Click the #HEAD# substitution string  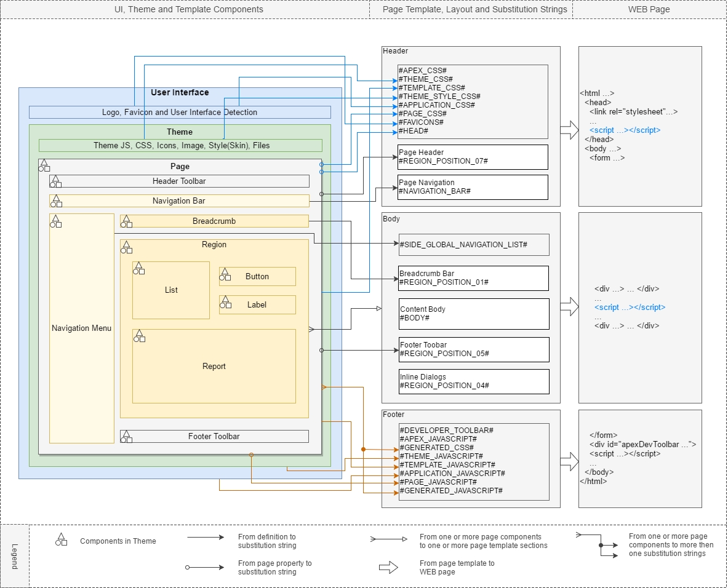413,131
